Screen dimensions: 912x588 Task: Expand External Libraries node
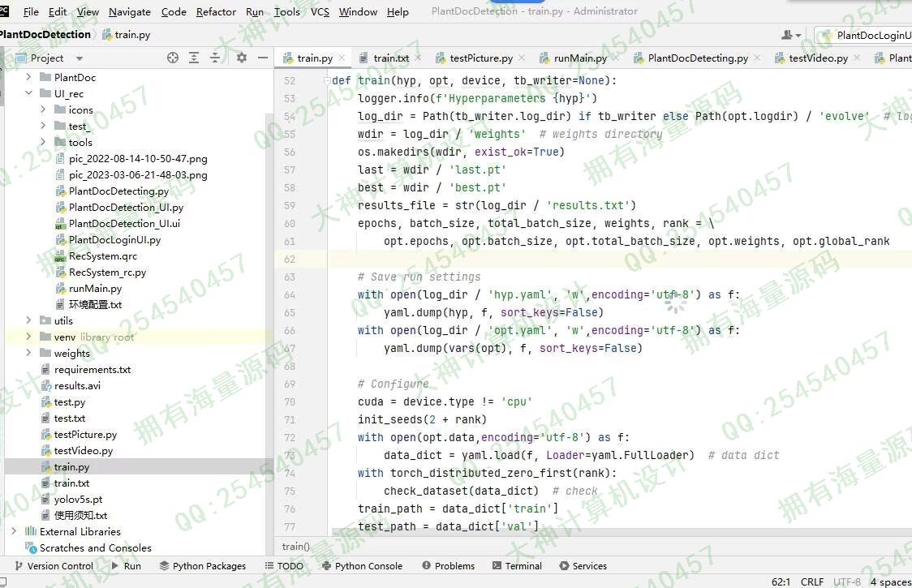click(x=14, y=531)
